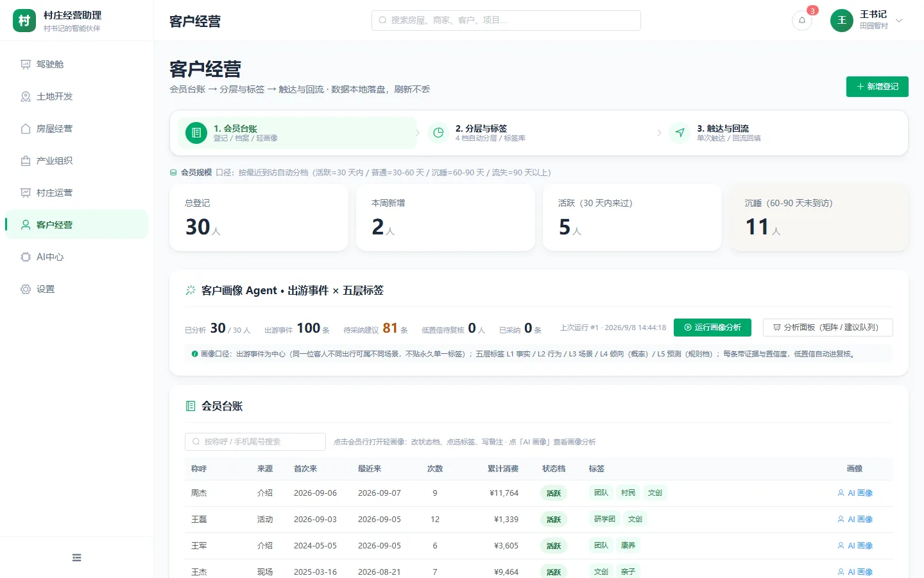924x578 pixels.
Task: Click 康养 tag in 王军 row
Action: tap(628, 546)
